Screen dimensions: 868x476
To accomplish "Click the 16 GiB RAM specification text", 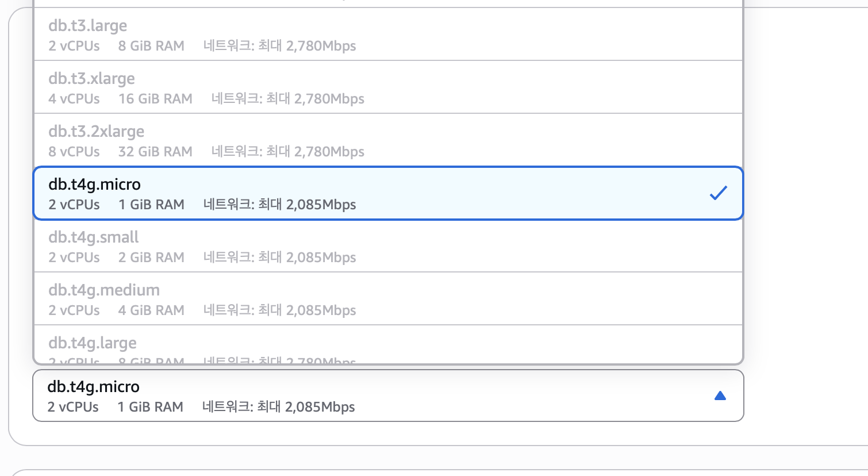I will [x=155, y=99].
